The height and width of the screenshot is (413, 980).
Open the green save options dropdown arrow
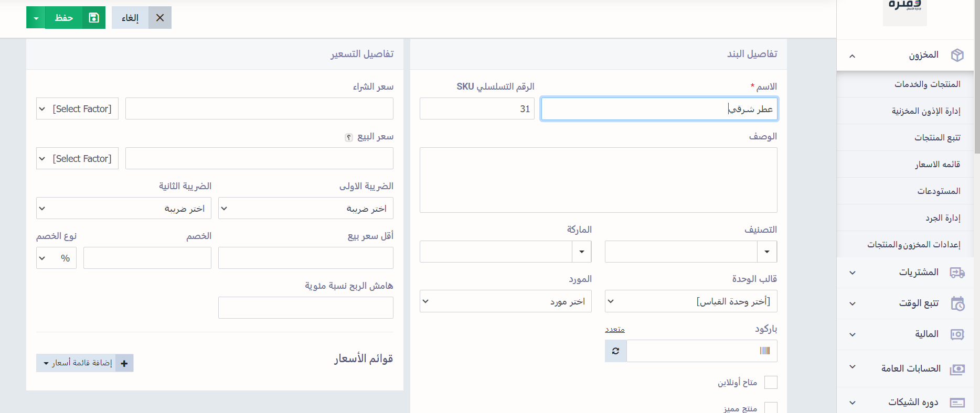36,18
